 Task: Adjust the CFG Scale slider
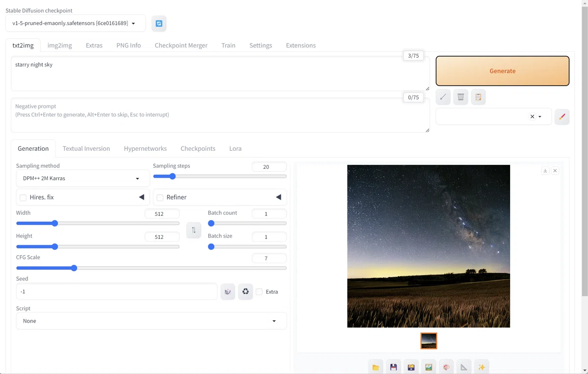151,268
